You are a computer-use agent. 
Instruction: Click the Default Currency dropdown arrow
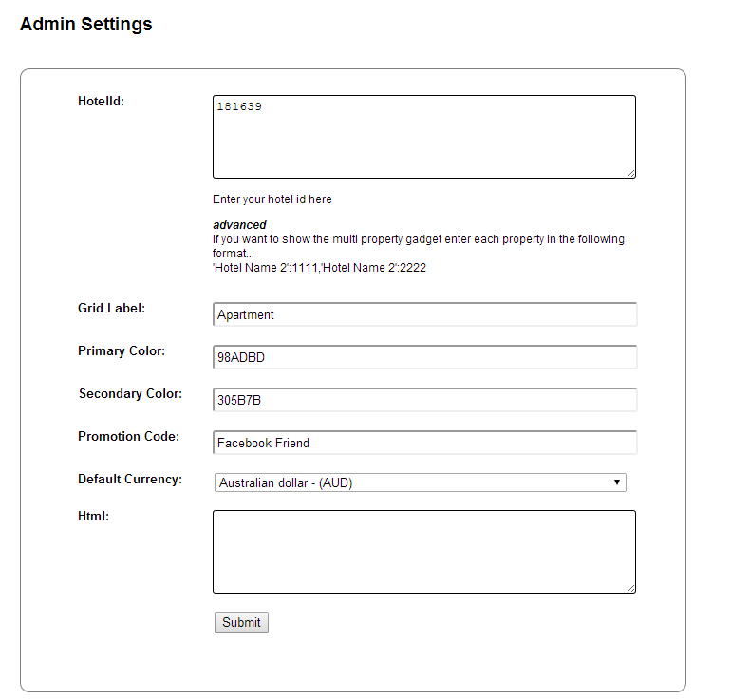tap(617, 482)
